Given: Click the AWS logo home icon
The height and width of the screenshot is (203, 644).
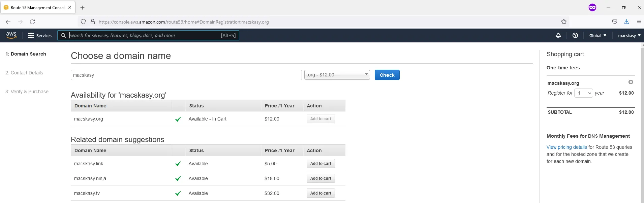Looking at the screenshot, I should point(11,35).
